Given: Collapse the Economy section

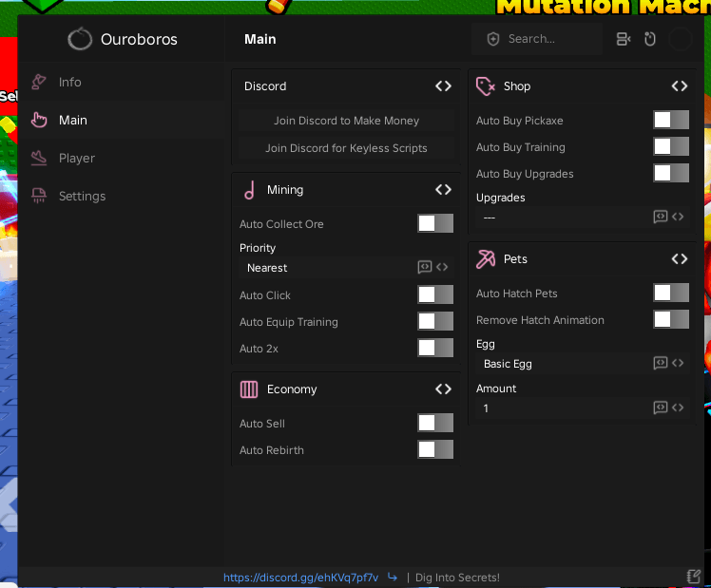Looking at the screenshot, I should click(443, 389).
